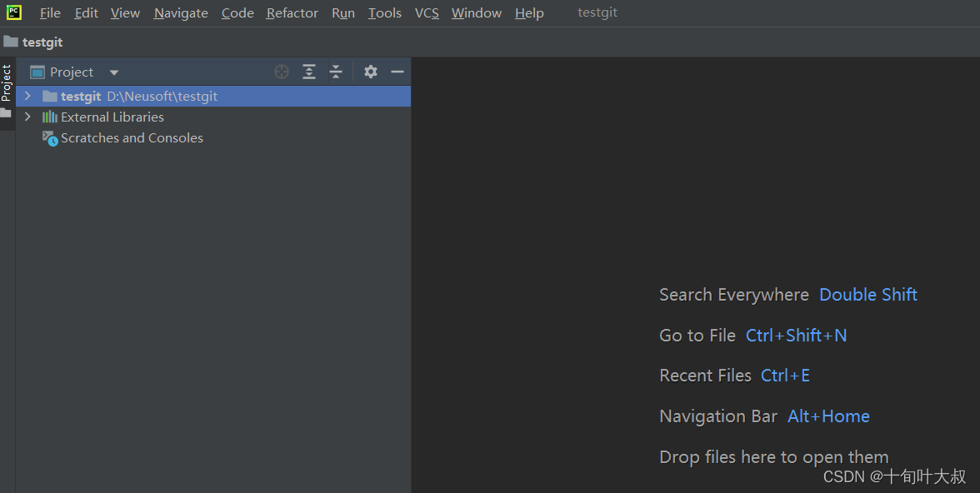Click the Alt+Home shortcut text
980x493 pixels.
pos(828,416)
